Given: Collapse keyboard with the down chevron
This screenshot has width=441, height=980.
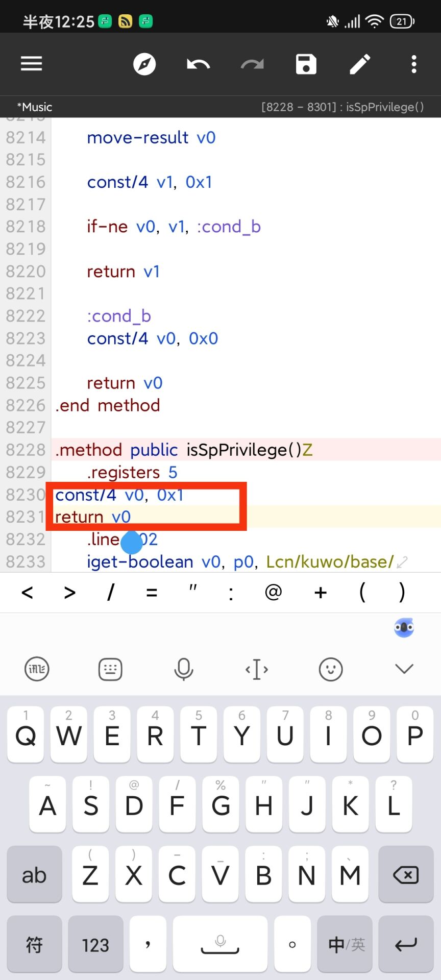Looking at the screenshot, I should click(x=404, y=669).
